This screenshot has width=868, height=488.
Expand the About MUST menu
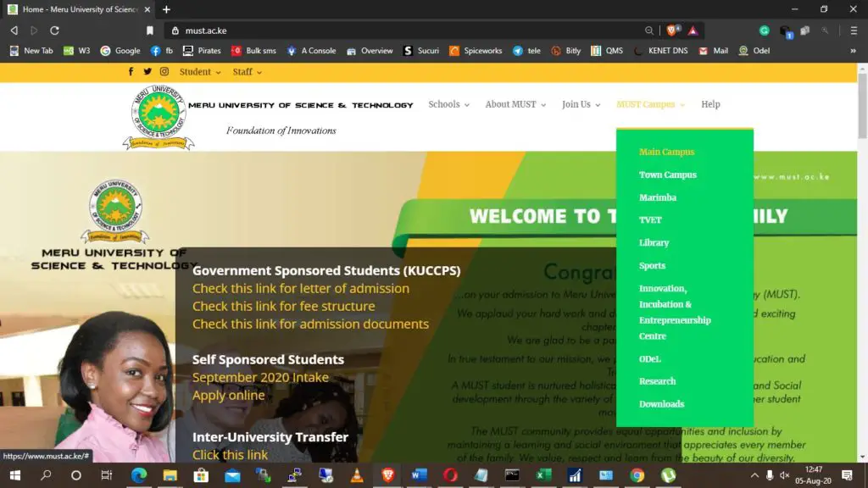[x=515, y=104]
